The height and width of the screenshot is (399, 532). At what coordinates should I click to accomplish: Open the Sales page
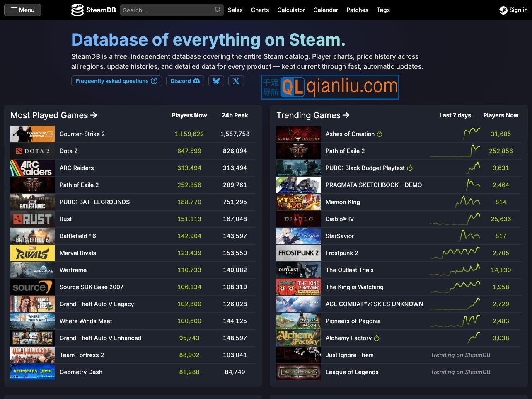point(235,10)
